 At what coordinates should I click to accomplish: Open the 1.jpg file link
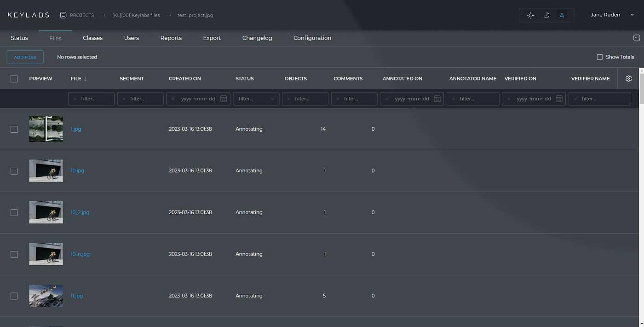click(76, 129)
